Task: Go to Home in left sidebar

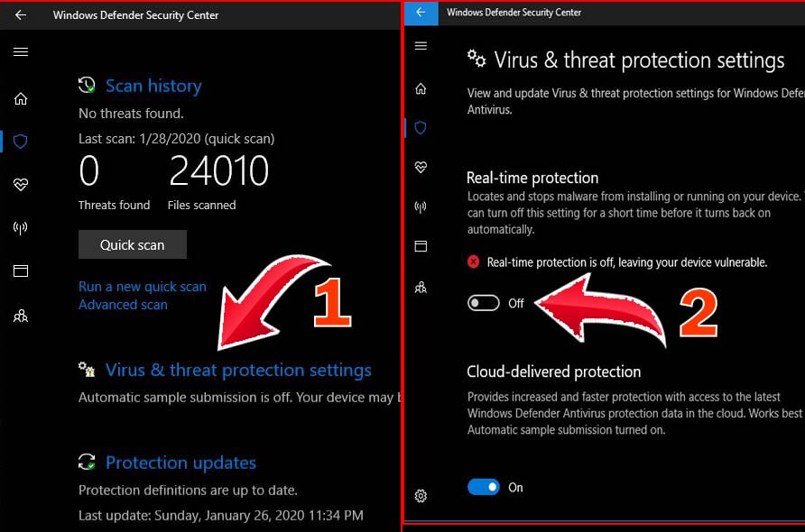Action: pos(21,99)
